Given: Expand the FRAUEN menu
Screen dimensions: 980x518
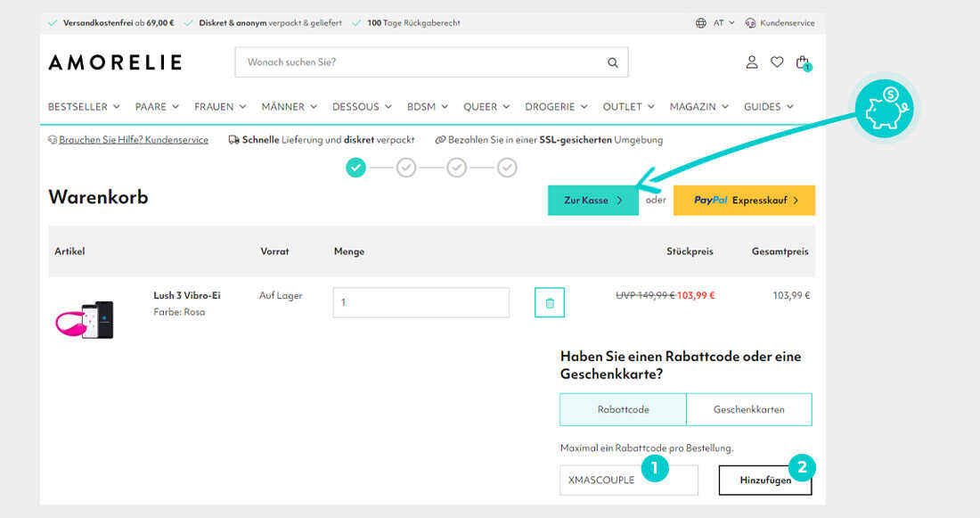Looking at the screenshot, I should (220, 107).
